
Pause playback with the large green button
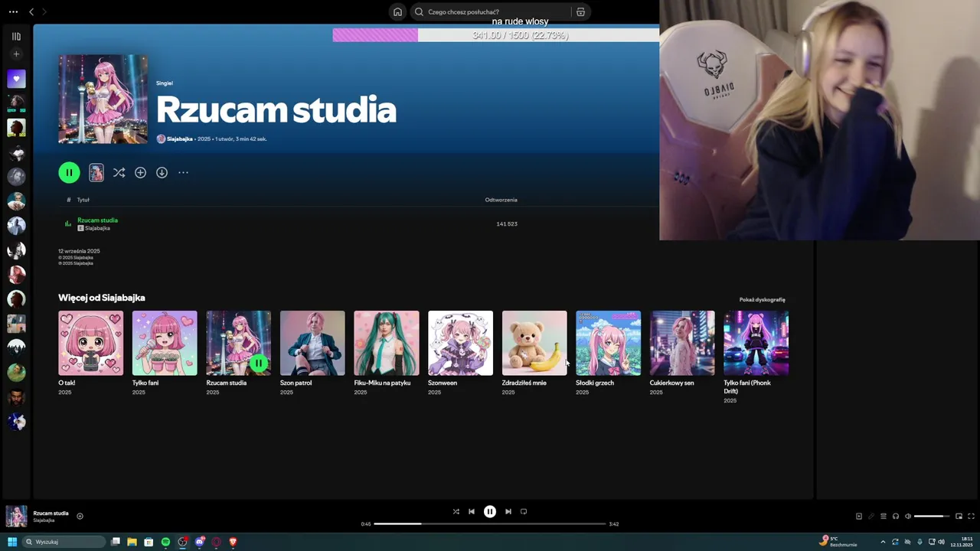point(69,172)
